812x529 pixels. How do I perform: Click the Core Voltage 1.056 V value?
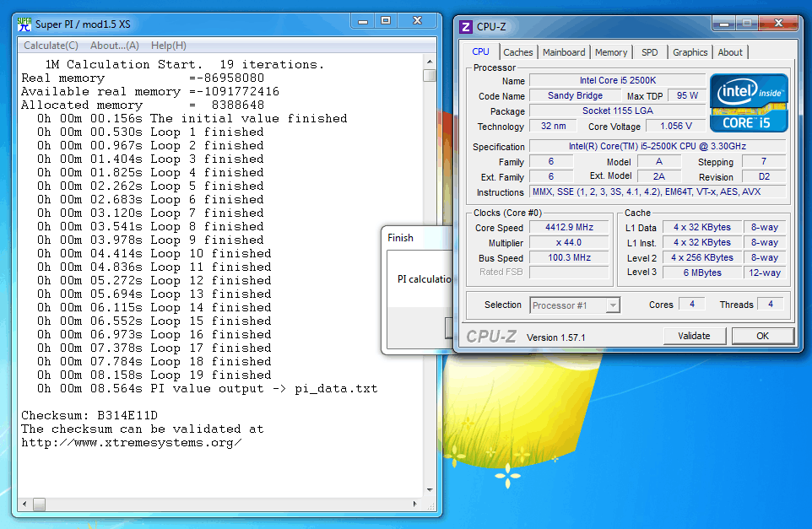pos(676,126)
